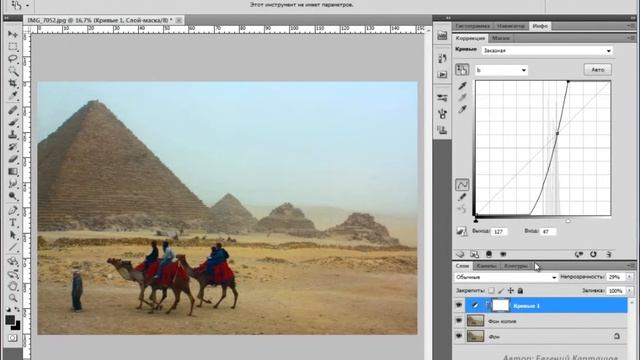This screenshot has height=360, width=640.
Task: Delete the adjustment layer via trash icon
Action: click(x=608, y=254)
